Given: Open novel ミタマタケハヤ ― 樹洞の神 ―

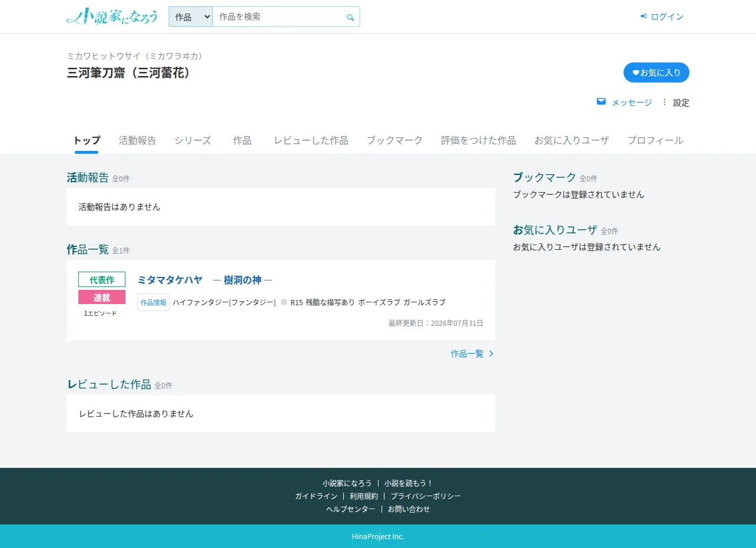Looking at the screenshot, I should pyautogui.click(x=205, y=280).
